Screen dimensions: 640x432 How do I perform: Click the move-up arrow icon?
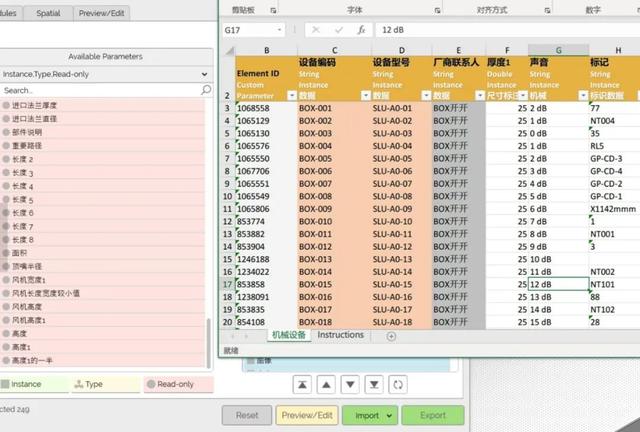coord(327,384)
